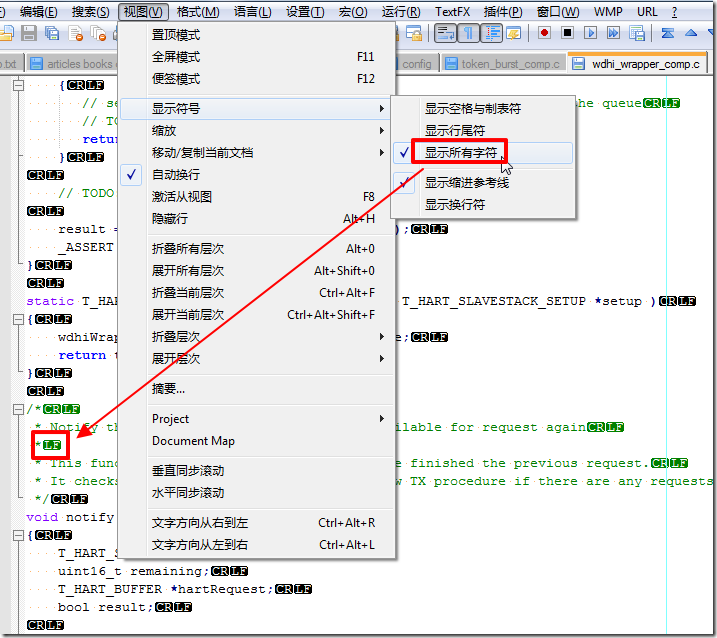Stop macro recording with the black square icon
This screenshot has width=717, height=638.
[567, 33]
